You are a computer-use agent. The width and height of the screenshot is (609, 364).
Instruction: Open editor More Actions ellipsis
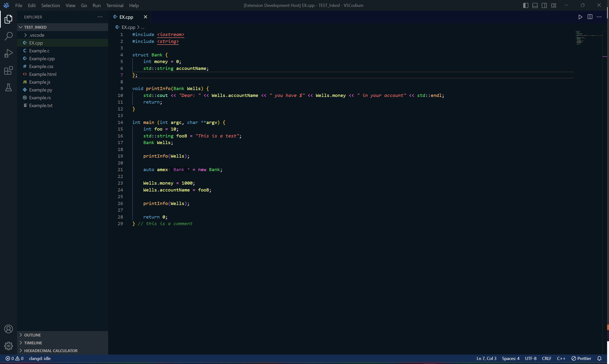tap(599, 17)
